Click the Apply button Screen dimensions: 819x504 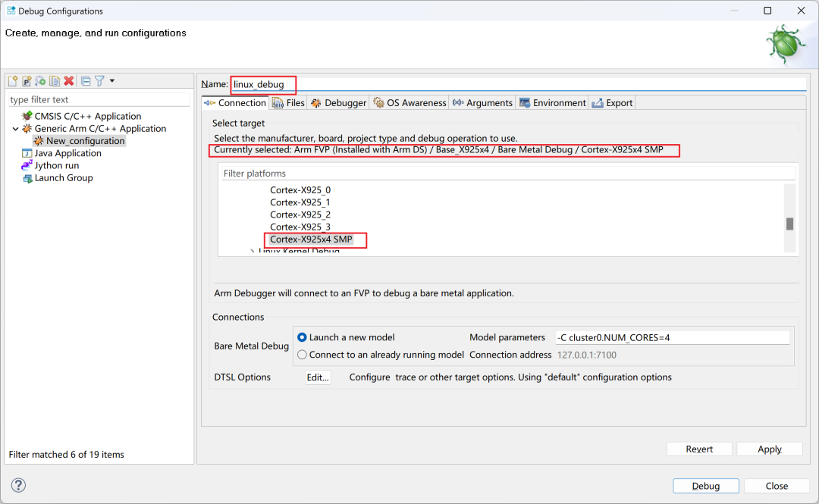769,449
